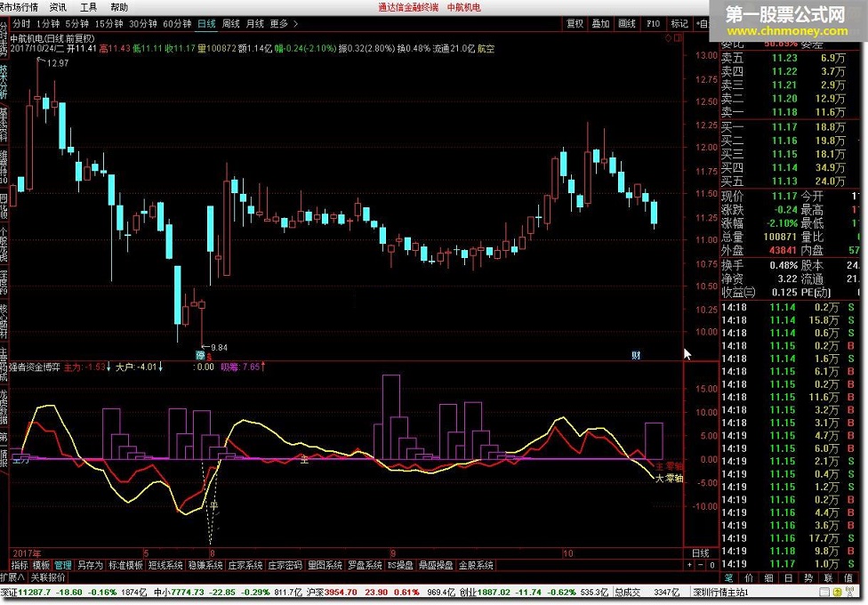The width and height of the screenshot is (868, 605).
Task: Select the 价 tab in quote panel
Action: point(749,578)
